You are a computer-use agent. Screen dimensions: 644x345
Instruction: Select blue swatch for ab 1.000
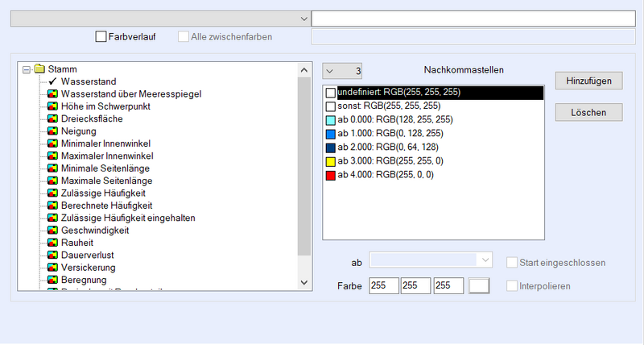pos(331,134)
